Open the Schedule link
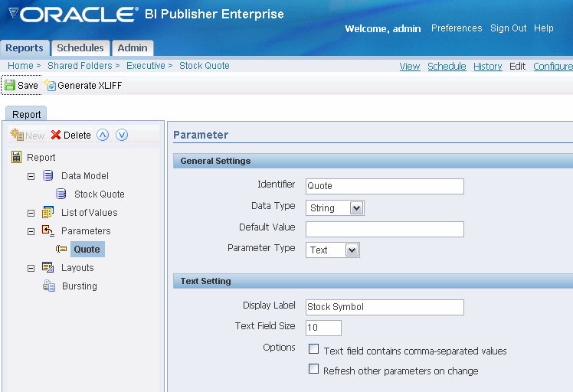Image resolution: width=573 pixels, height=392 pixels. 447,66
